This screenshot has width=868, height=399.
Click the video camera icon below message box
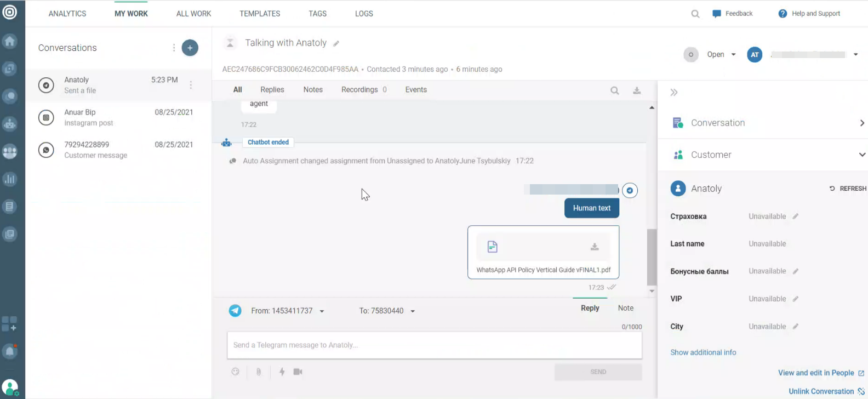tap(298, 372)
